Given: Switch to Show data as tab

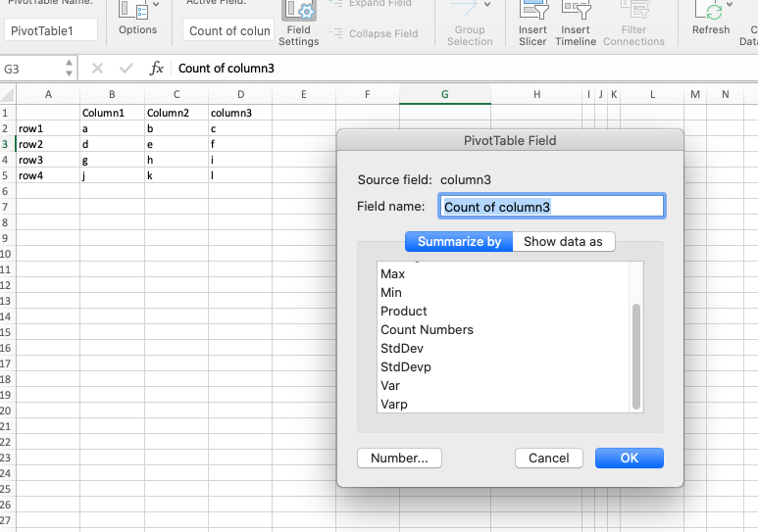Looking at the screenshot, I should (563, 242).
